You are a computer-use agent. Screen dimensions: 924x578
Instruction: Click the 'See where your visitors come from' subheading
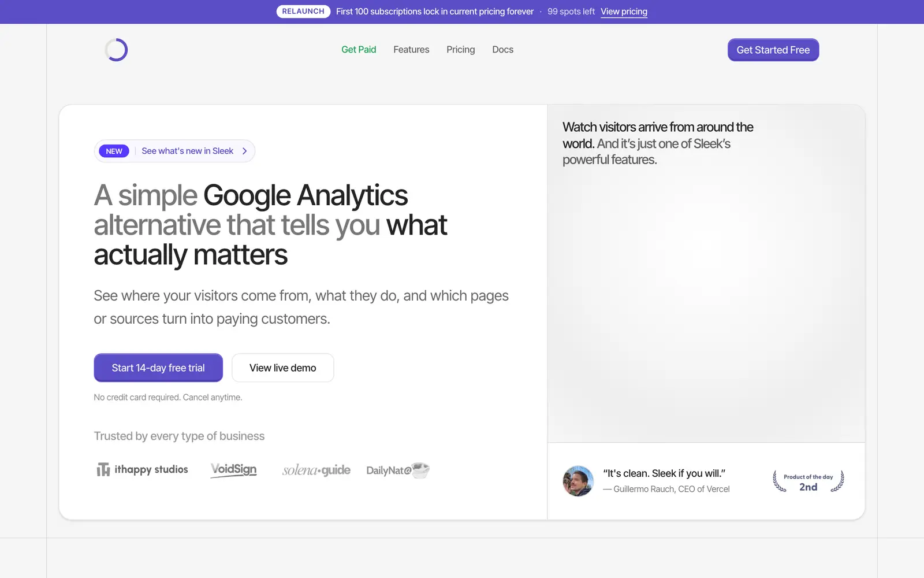(301, 307)
